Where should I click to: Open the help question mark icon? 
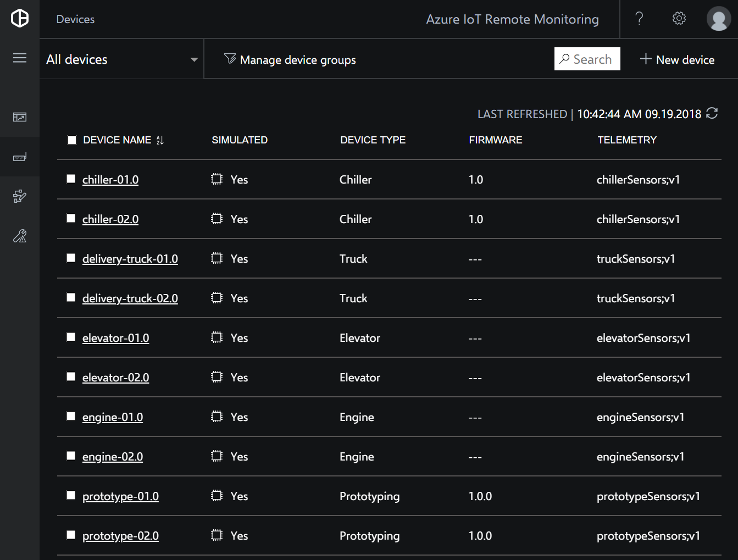[639, 19]
